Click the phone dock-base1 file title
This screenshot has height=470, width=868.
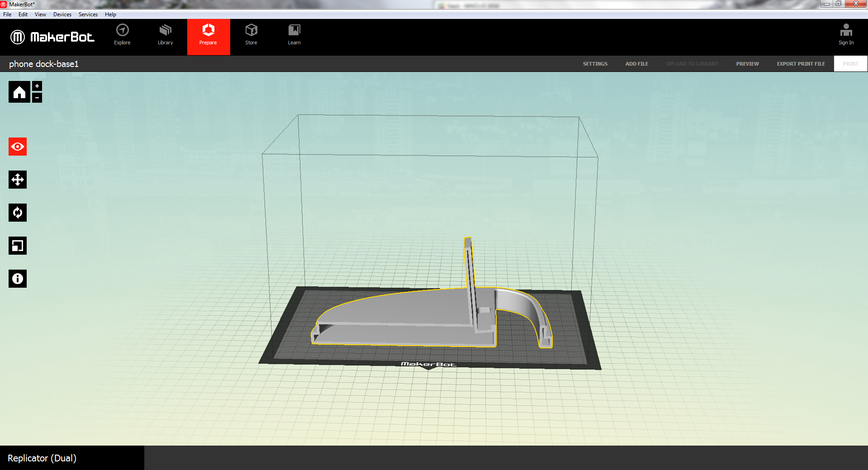tap(44, 64)
